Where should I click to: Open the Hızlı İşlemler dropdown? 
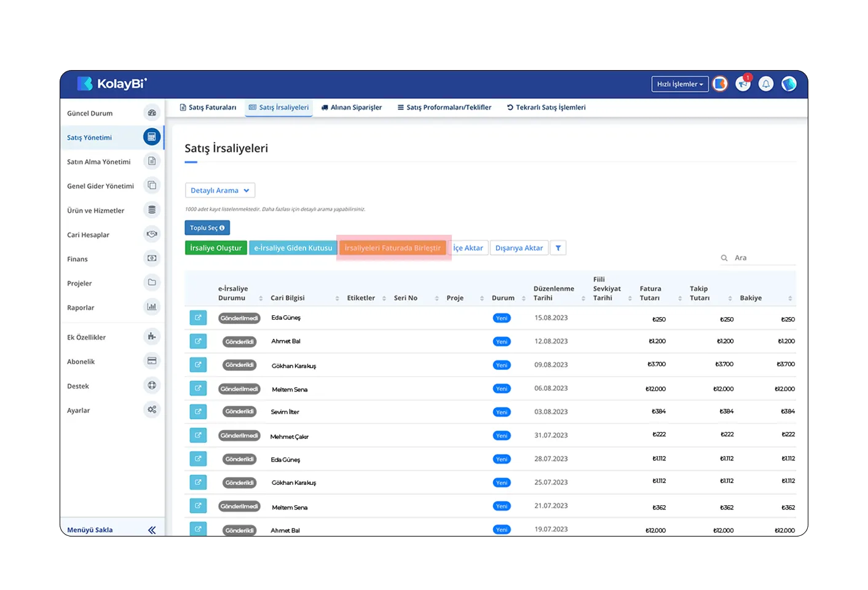[680, 84]
